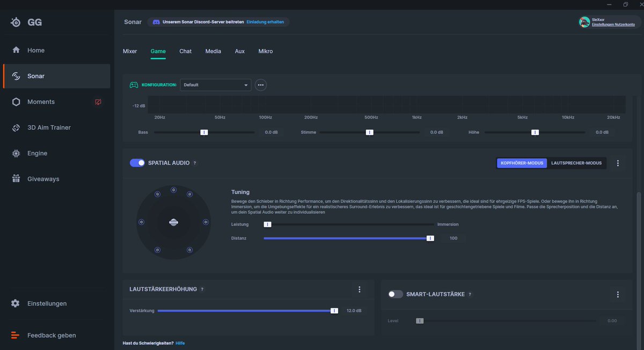The width and height of the screenshot is (644, 350).
Task: Click the red capture-disabled icon beside Moments
Action: tap(98, 102)
